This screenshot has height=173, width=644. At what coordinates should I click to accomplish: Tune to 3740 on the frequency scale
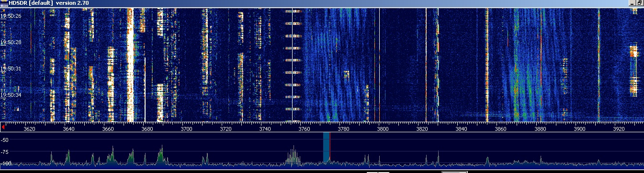click(x=264, y=129)
